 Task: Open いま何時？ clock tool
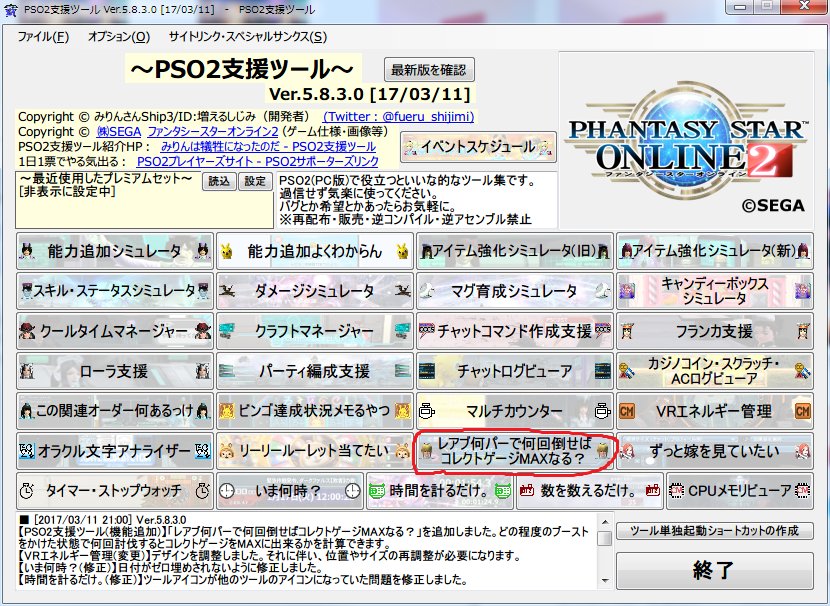[290, 491]
